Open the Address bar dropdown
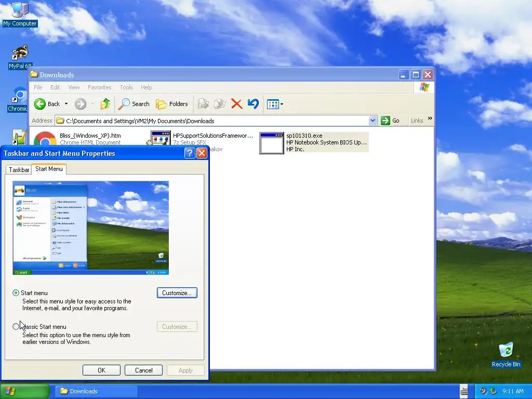 click(373, 121)
